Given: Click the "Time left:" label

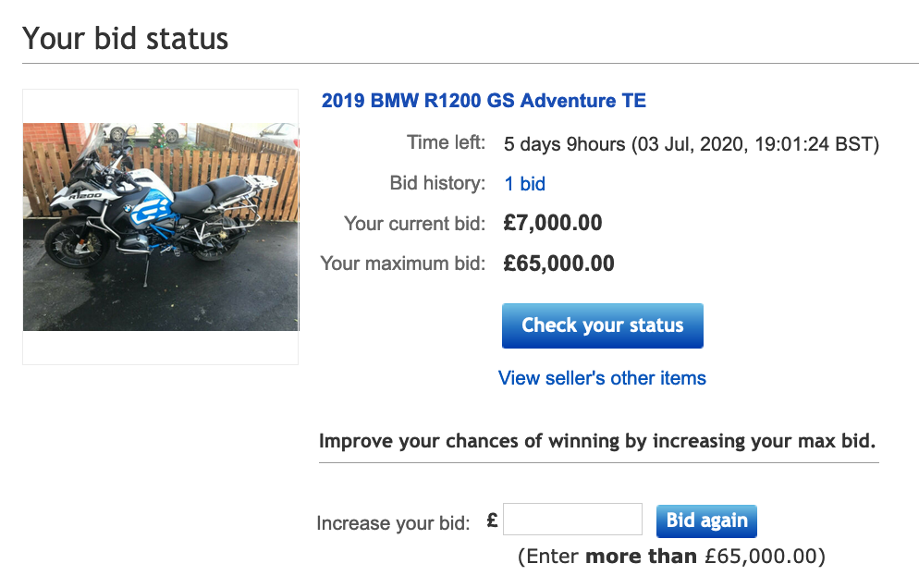Looking at the screenshot, I should 446,143.
